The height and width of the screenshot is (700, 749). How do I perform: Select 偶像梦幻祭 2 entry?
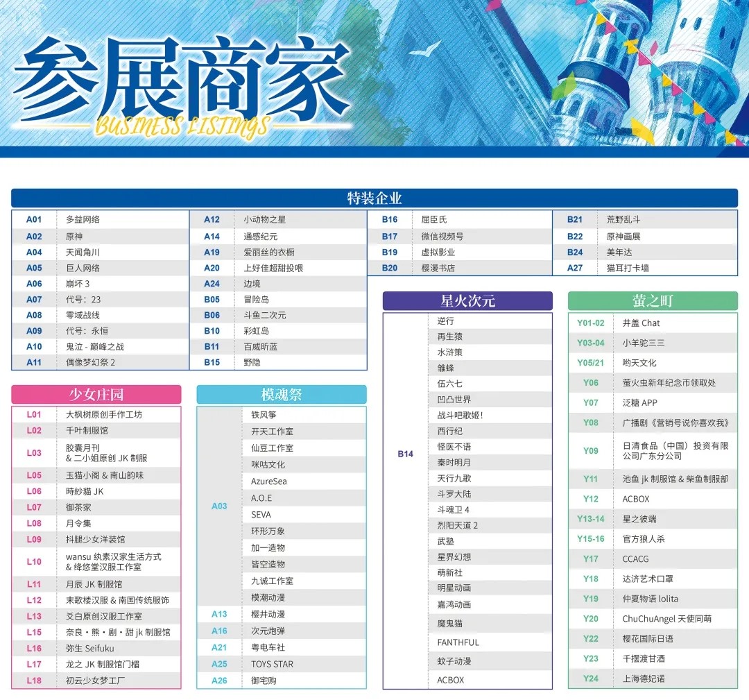click(x=91, y=363)
